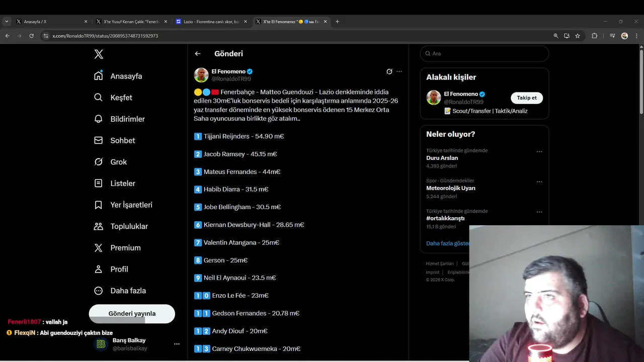The width and height of the screenshot is (644, 362).
Task: Go back with the Gönderi arrow
Action: point(198,54)
